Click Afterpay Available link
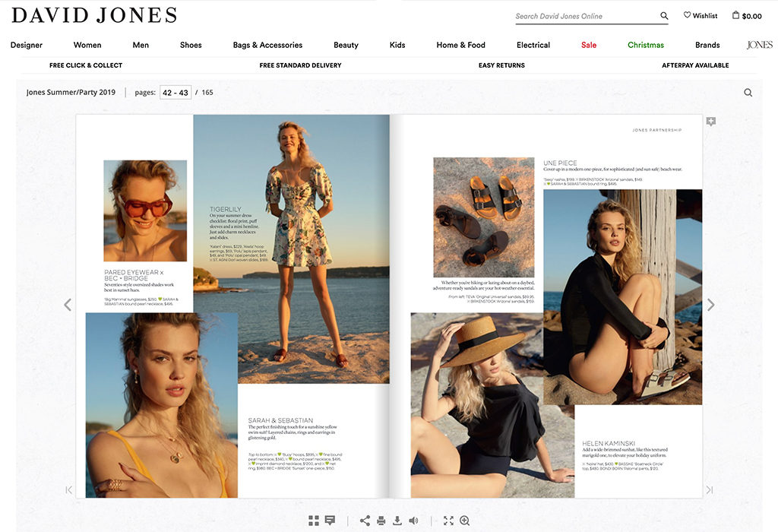Viewport: 778px width, 532px height. coord(695,65)
